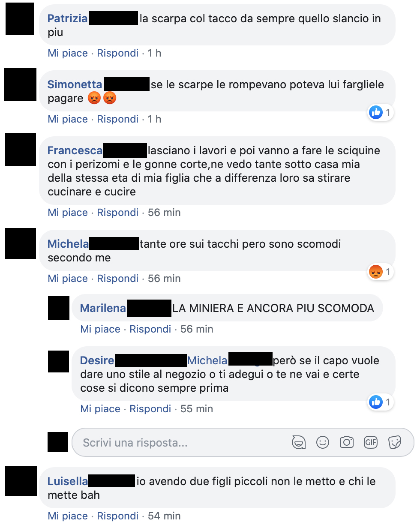Open the GIF picker icon
This screenshot has width=420, height=528.
coord(370,442)
